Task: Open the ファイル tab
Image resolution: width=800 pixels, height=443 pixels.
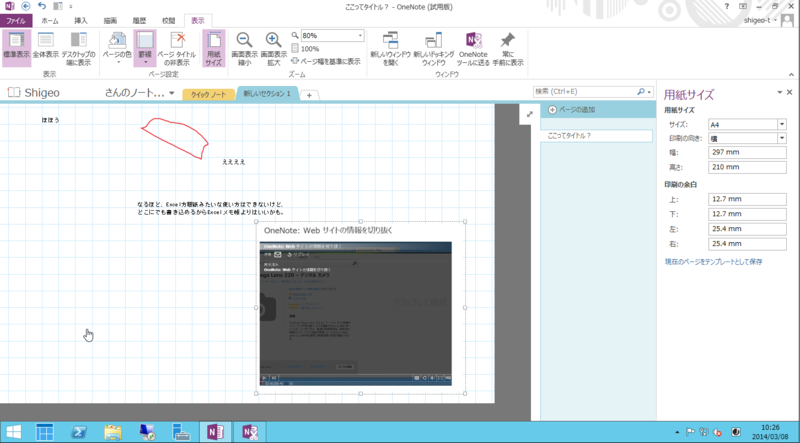Action: [16, 21]
